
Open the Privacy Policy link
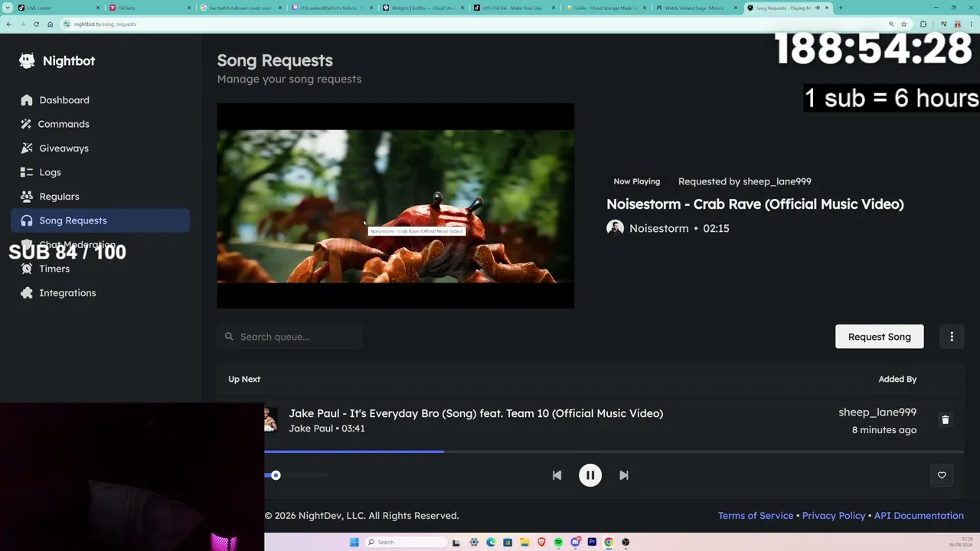tap(834, 516)
